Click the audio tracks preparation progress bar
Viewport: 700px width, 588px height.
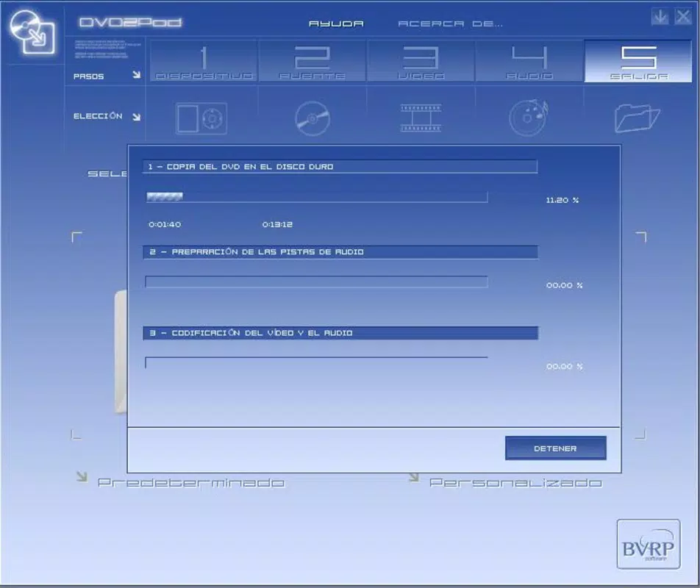coord(316,282)
